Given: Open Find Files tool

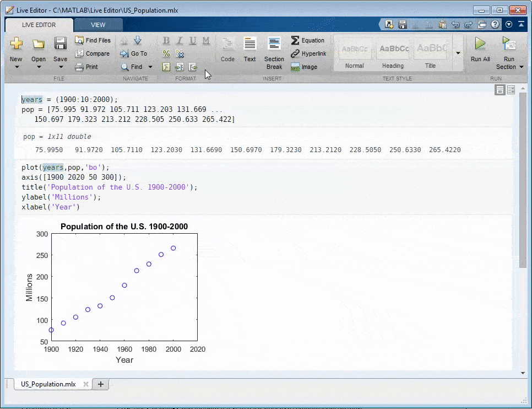Looking at the screenshot, I should 93,40.
